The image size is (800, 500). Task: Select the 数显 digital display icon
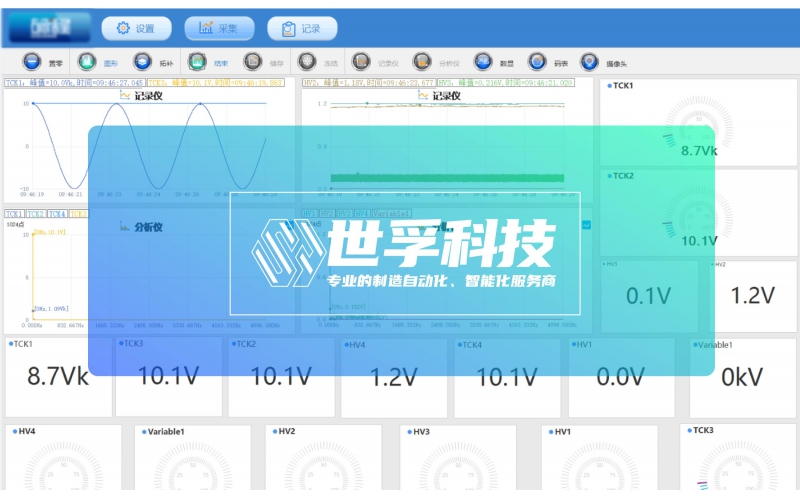[x=483, y=61]
